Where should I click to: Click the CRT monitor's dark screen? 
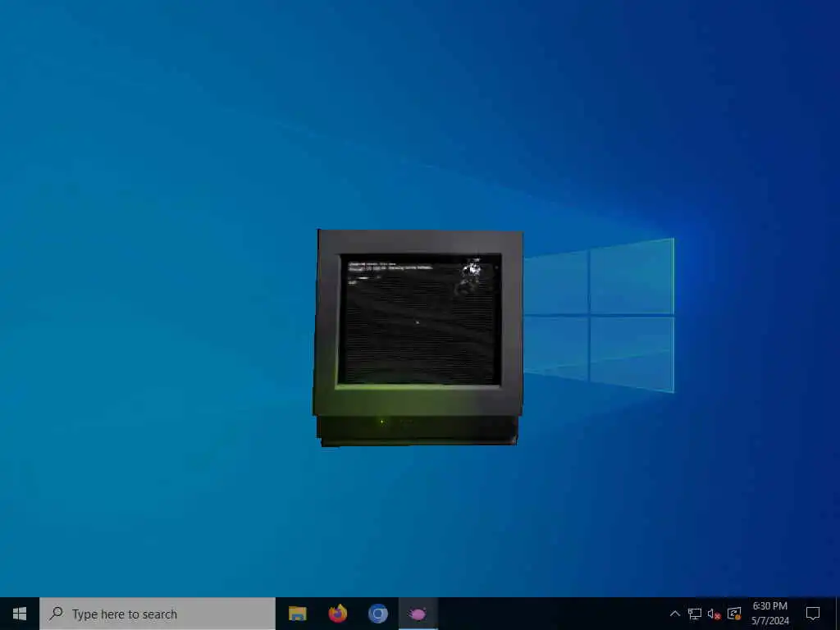[420, 319]
